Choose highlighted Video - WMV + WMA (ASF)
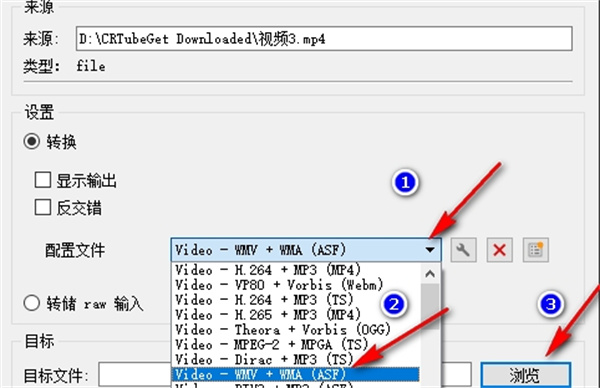This screenshot has width=600, height=388. [x=295, y=374]
